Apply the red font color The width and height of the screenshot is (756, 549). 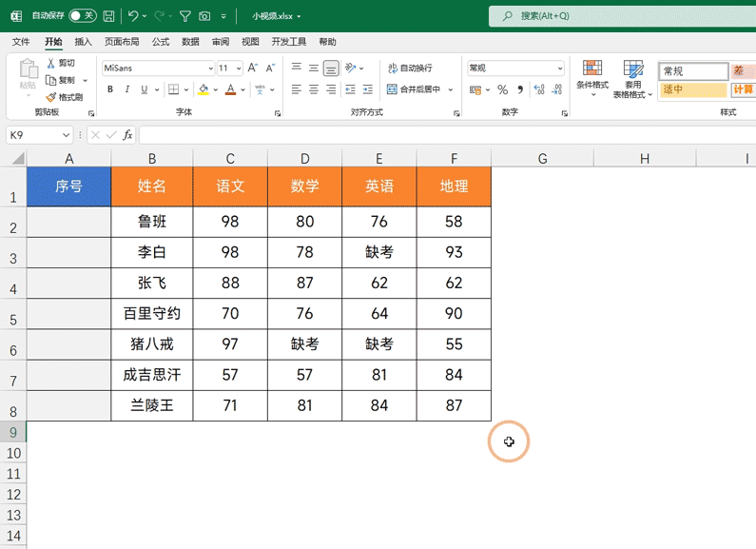click(x=230, y=89)
